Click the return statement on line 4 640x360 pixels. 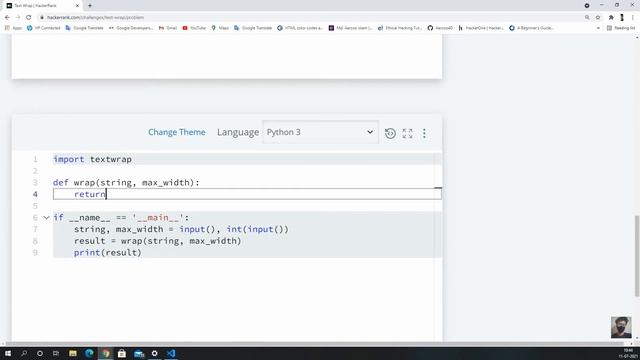[89, 194]
